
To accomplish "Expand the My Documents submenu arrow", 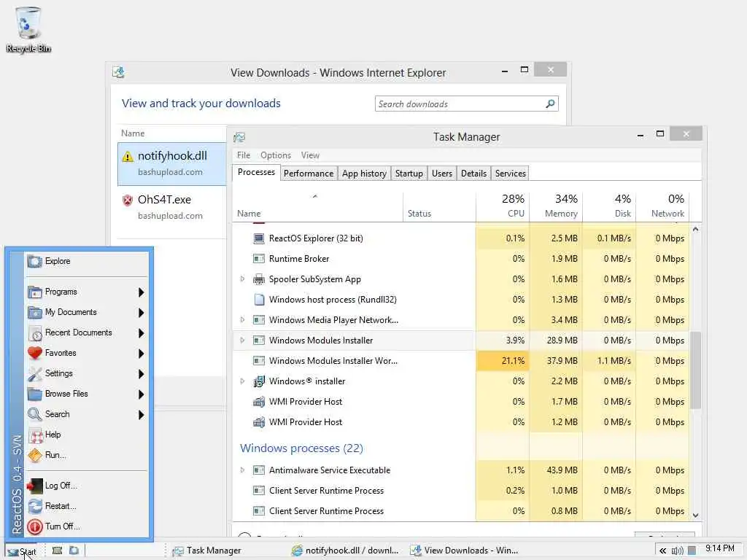I will tap(141, 313).
